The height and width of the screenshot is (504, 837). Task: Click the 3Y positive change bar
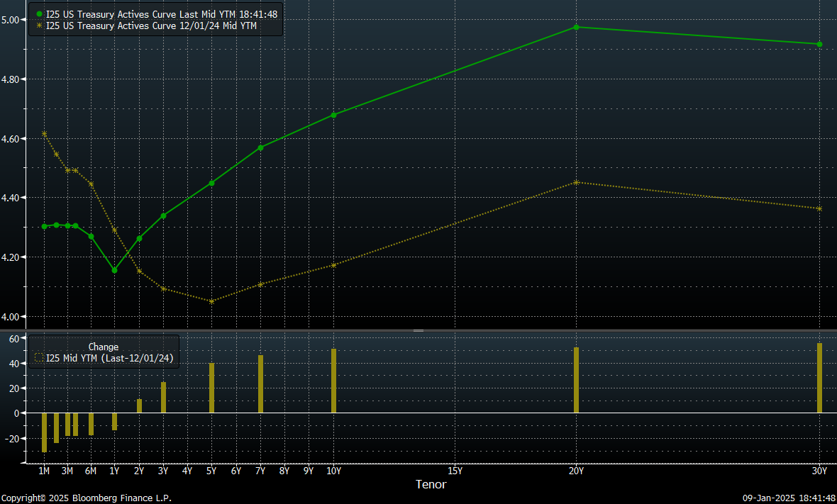tap(163, 398)
